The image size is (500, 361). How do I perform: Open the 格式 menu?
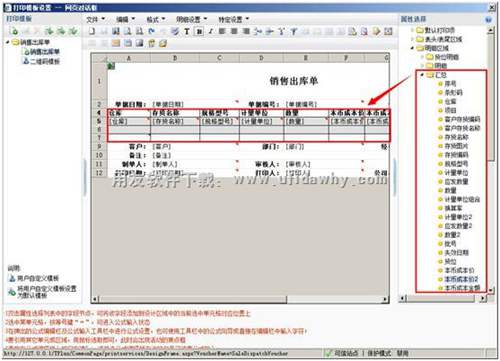pos(156,20)
